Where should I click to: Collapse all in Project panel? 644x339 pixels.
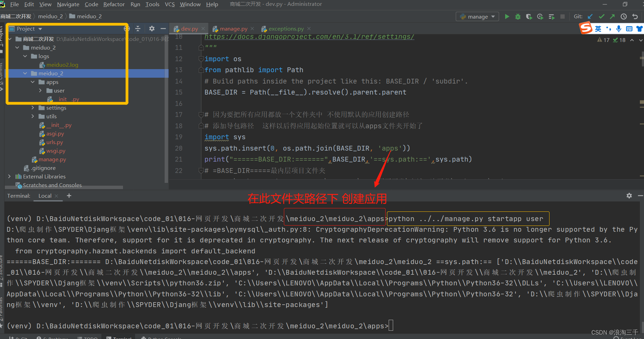click(138, 29)
